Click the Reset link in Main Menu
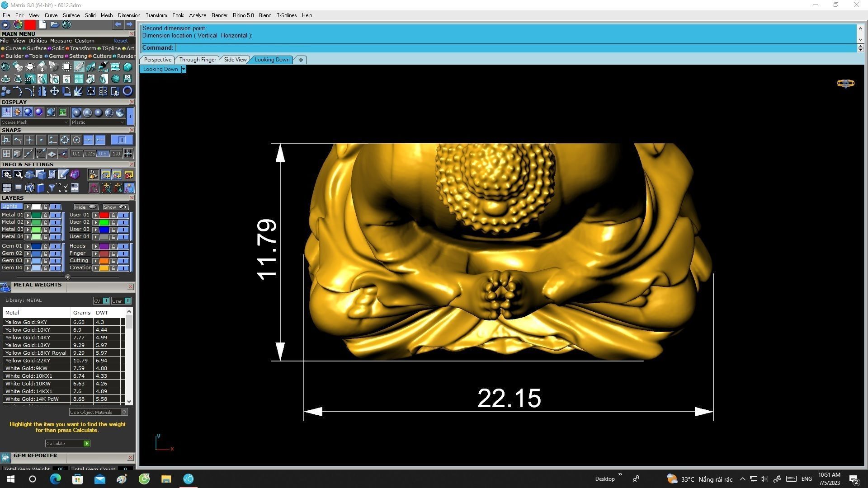Screen dimensions: 868x488 point(120,41)
